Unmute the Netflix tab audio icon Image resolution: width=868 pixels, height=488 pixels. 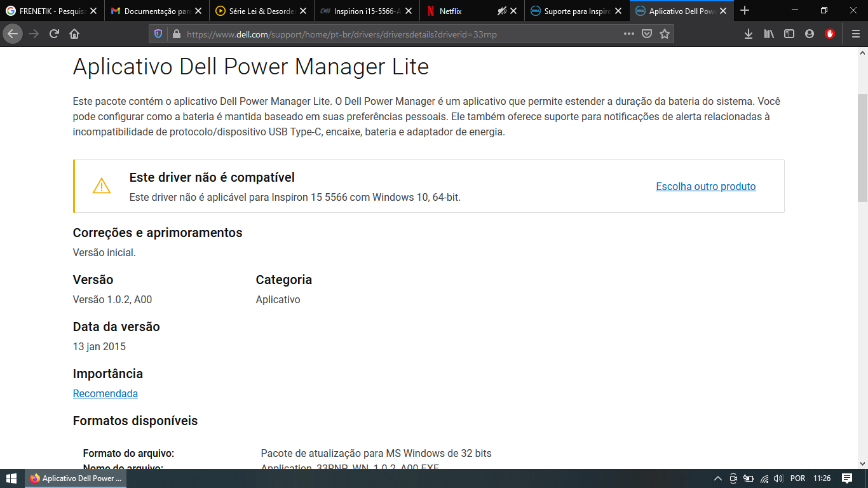click(502, 11)
